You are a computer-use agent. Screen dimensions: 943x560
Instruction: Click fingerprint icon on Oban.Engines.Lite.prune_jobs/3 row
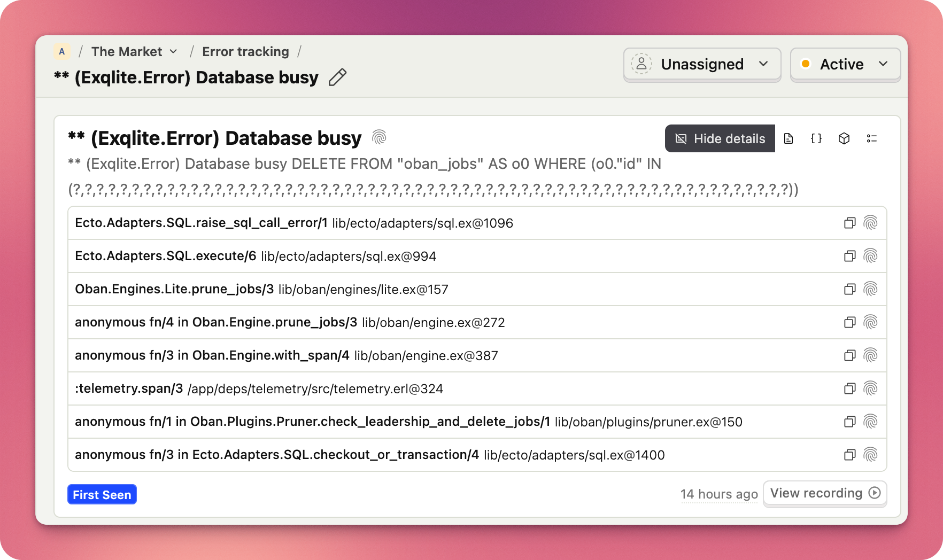[x=870, y=289]
